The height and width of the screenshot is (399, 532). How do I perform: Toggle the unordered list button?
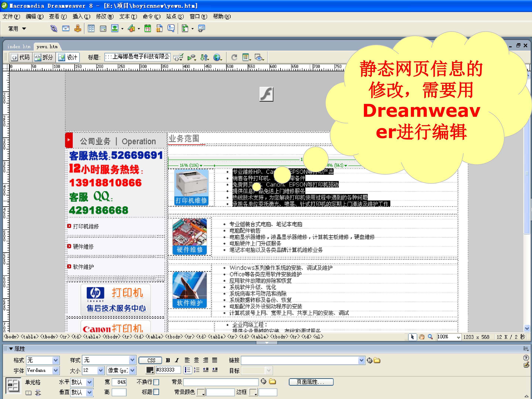click(188, 370)
